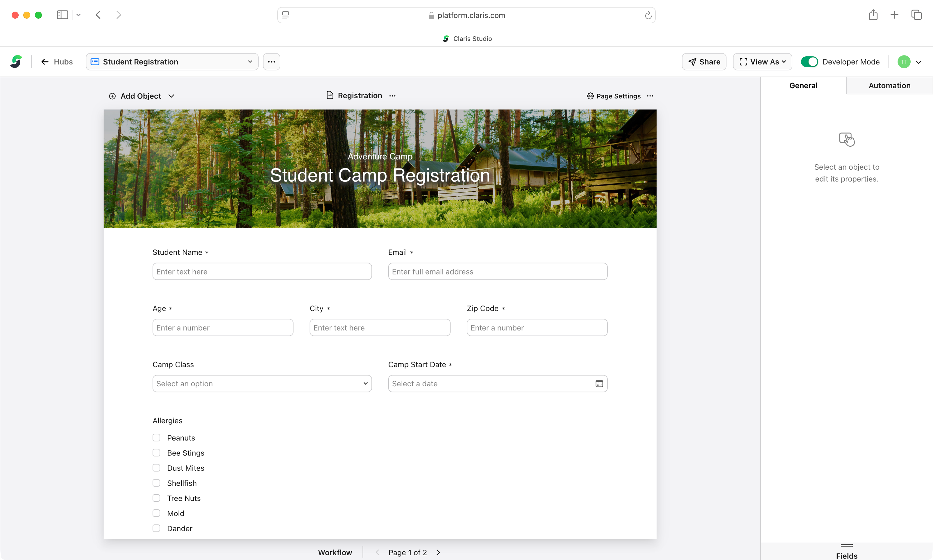Click the Safari share icon
The image size is (933, 560).
[873, 15]
